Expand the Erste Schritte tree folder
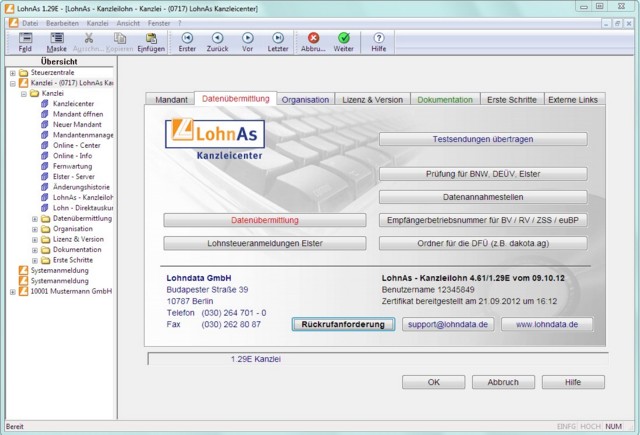This screenshot has height=435, width=640. point(35,261)
